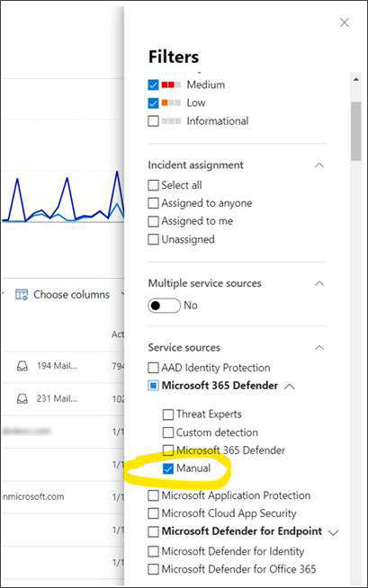The height and width of the screenshot is (588, 368).
Task: Select the Threat Experts checkbox
Action: (168, 414)
